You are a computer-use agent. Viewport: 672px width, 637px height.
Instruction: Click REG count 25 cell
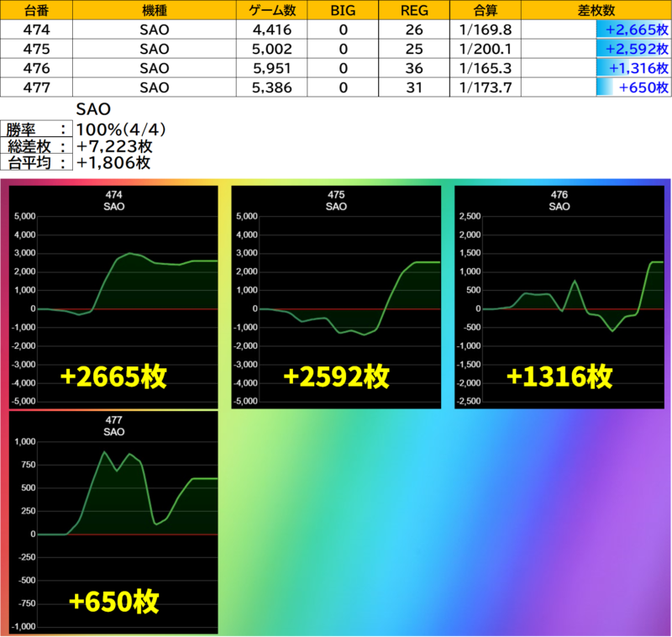tap(414, 49)
